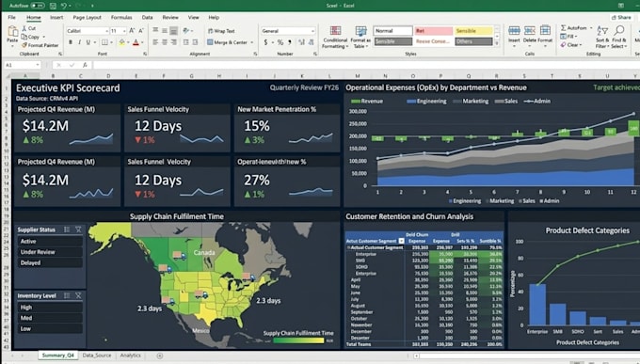The width and height of the screenshot is (640, 364).
Task: Select High inventory level
Action: point(49,308)
